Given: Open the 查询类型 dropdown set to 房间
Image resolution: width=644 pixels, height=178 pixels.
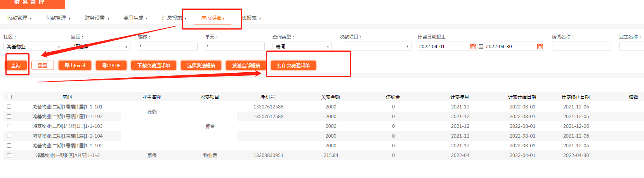Looking at the screenshot, I should coord(302,47).
